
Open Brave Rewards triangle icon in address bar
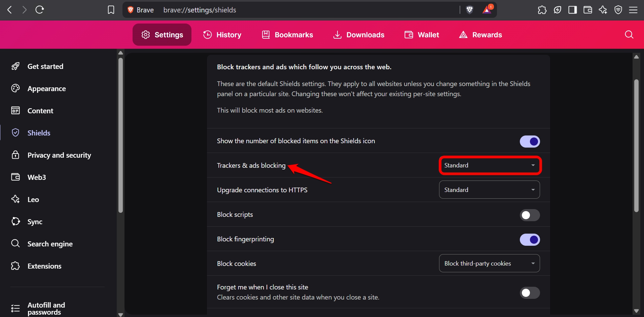click(487, 10)
